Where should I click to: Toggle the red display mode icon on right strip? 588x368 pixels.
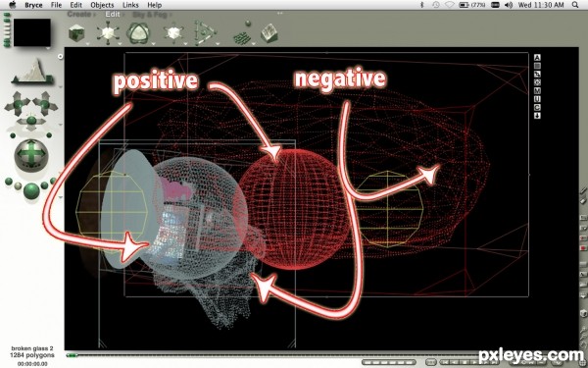[583, 248]
